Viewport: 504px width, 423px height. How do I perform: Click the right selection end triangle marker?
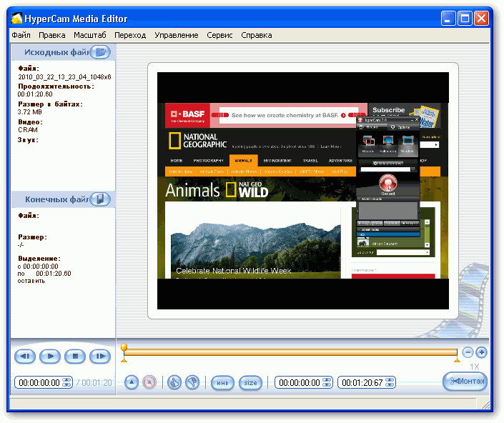click(x=457, y=360)
